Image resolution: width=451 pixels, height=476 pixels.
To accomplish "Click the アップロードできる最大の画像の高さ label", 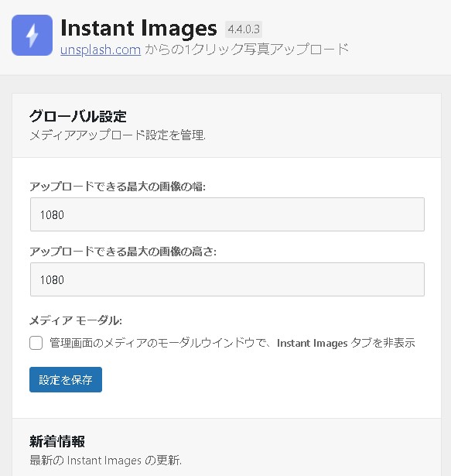I will pos(123,252).
